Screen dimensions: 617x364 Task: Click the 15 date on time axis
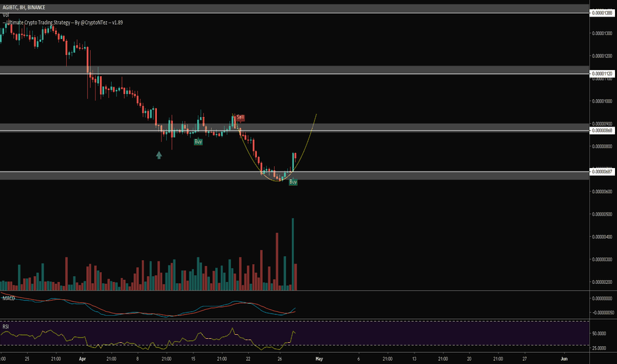click(193, 359)
